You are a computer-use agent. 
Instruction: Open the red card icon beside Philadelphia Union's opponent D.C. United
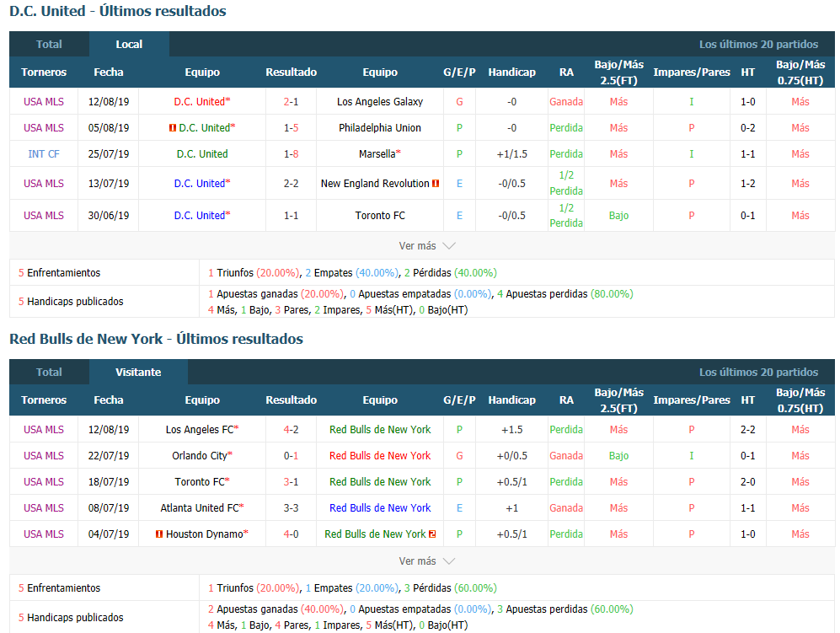point(173,128)
